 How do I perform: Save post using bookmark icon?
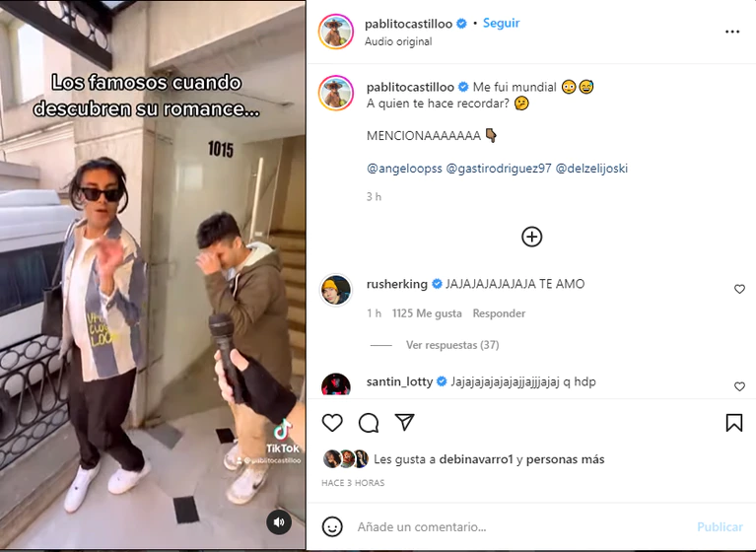[733, 423]
